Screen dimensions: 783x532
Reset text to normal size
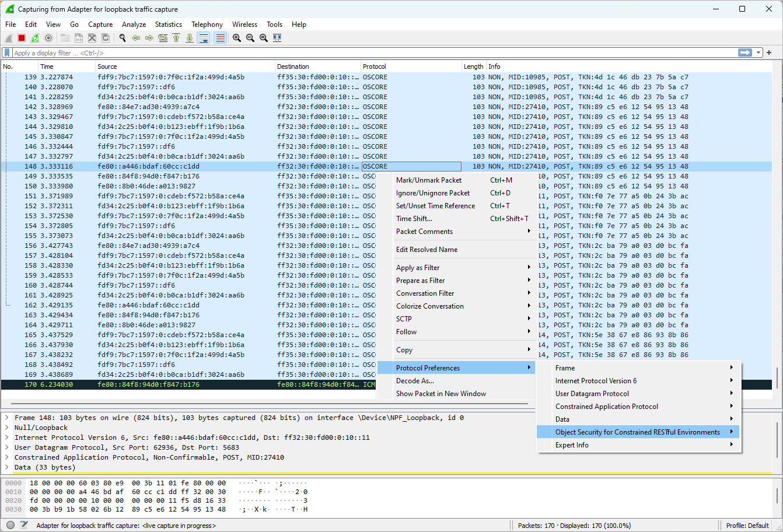click(x=264, y=38)
